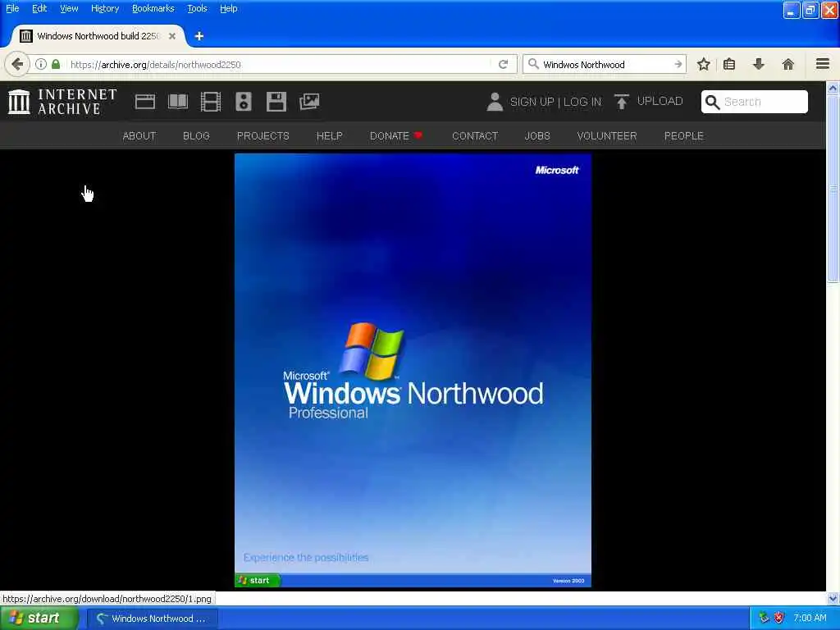Open a new tab with plus
This screenshot has height=630, width=840.
click(x=199, y=36)
